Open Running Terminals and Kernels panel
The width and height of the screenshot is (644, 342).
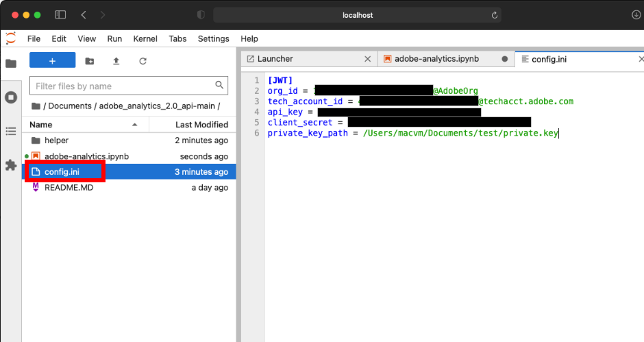pyautogui.click(x=11, y=97)
